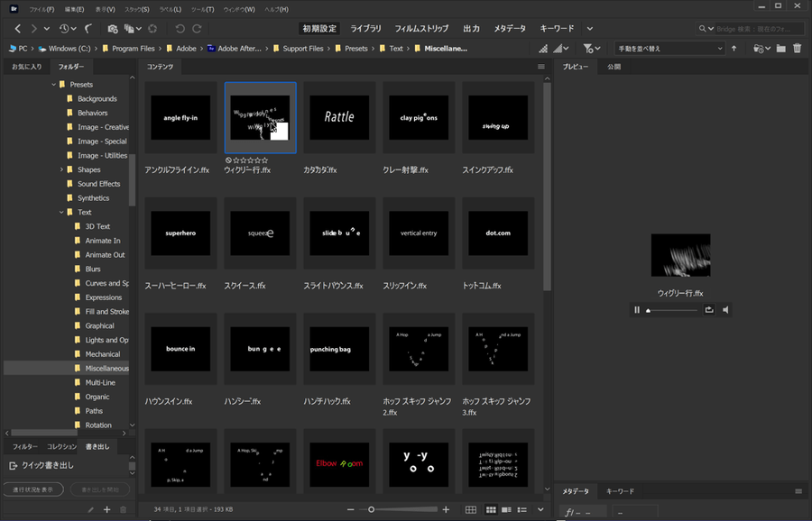
Task: Click the Back navigation arrow
Action: (18, 29)
